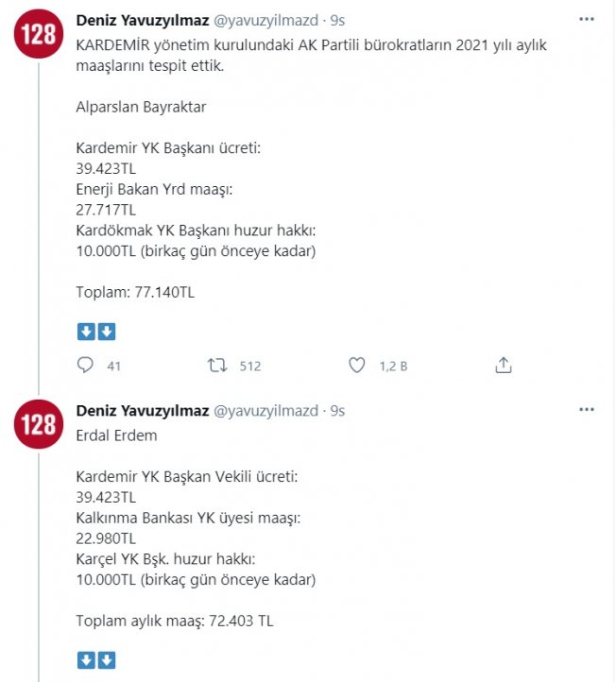The image size is (616, 682).
Task: Click the 1,2 B likes count
Action: click(393, 367)
